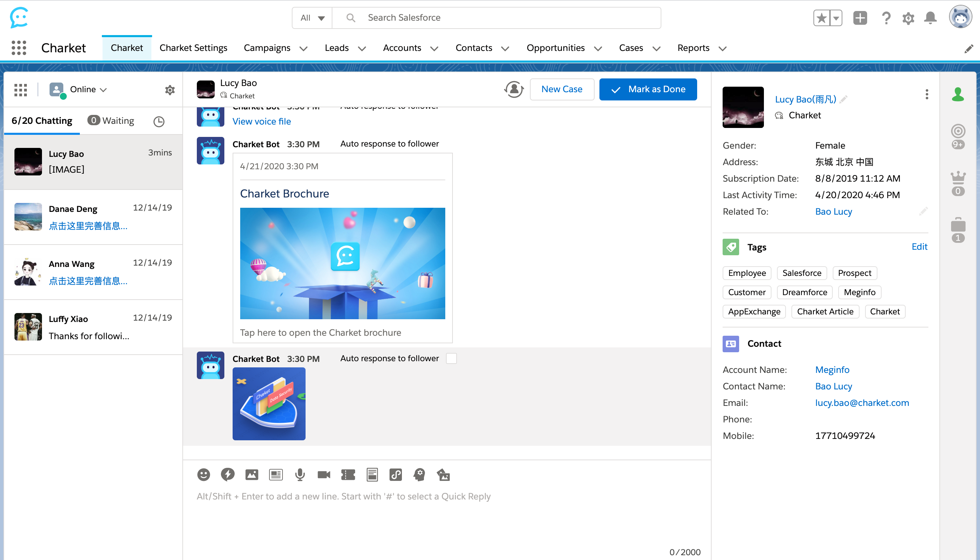The height and width of the screenshot is (560, 980).
Task: Open the emoji picker in composer
Action: (x=204, y=475)
